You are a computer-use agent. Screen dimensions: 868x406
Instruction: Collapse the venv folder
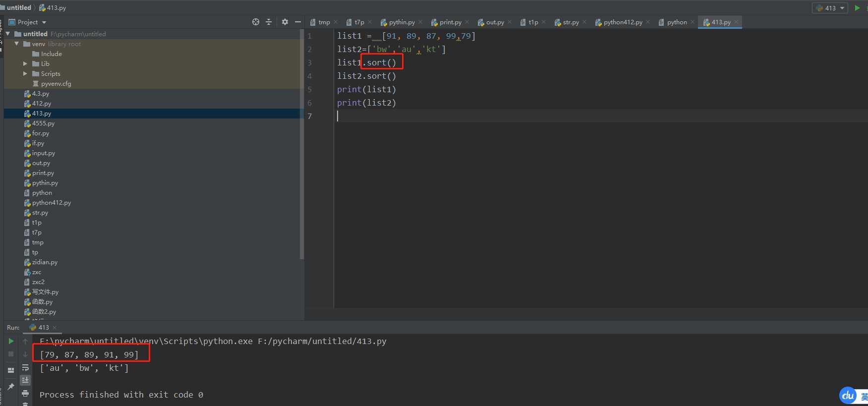click(17, 44)
